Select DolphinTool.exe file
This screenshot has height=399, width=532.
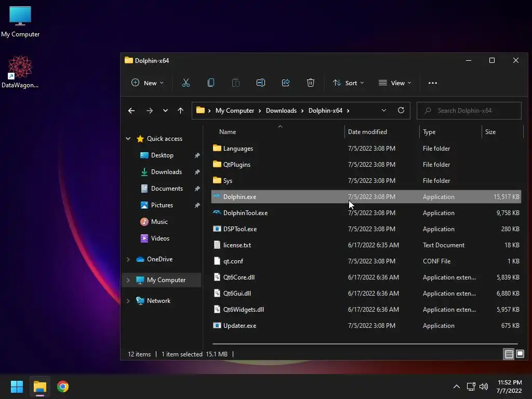pos(366,213)
